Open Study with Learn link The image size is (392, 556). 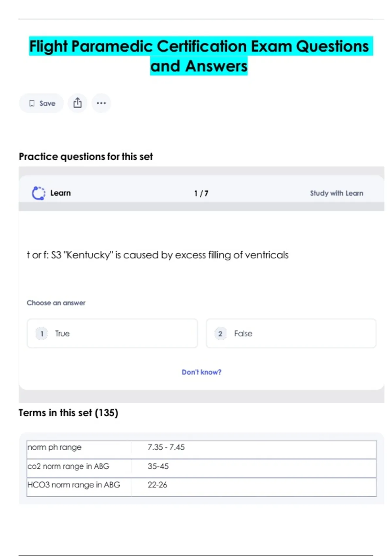point(336,193)
